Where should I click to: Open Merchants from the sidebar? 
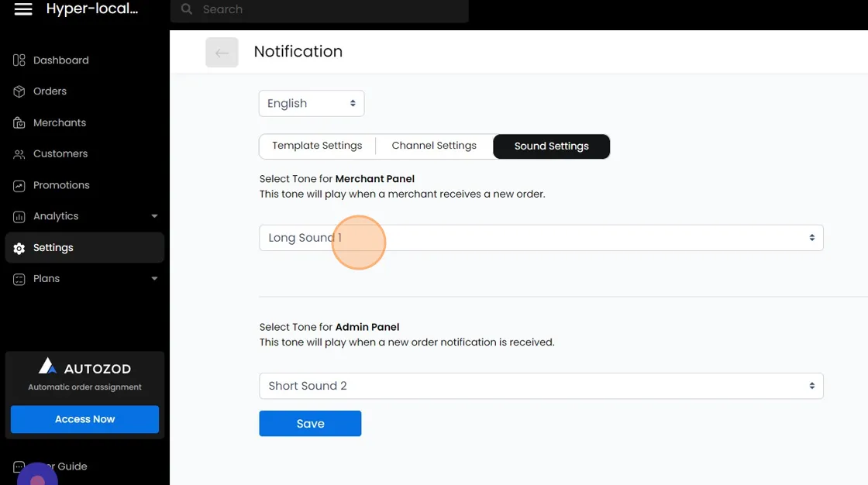[84, 123]
